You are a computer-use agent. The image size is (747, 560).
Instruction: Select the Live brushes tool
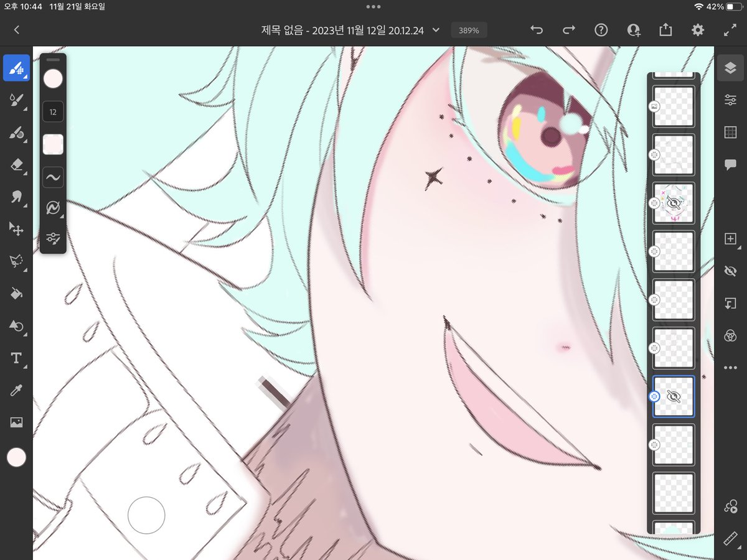pyautogui.click(x=16, y=100)
